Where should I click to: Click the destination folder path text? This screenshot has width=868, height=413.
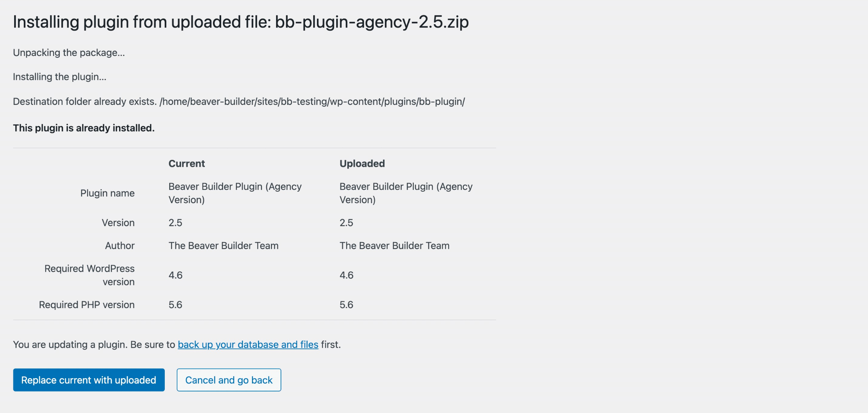(x=312, y=102)
